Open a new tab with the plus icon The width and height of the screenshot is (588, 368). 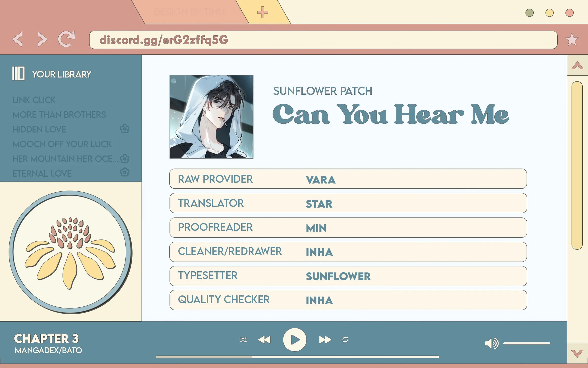tap(262, 12)
